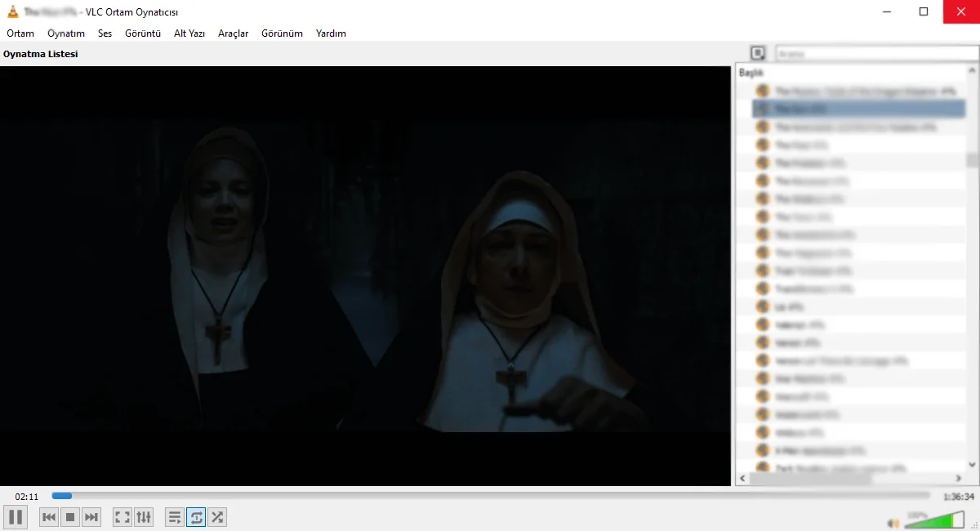Click the playlist scroll-down arrow
980x531 pixels.
[972, 464]
